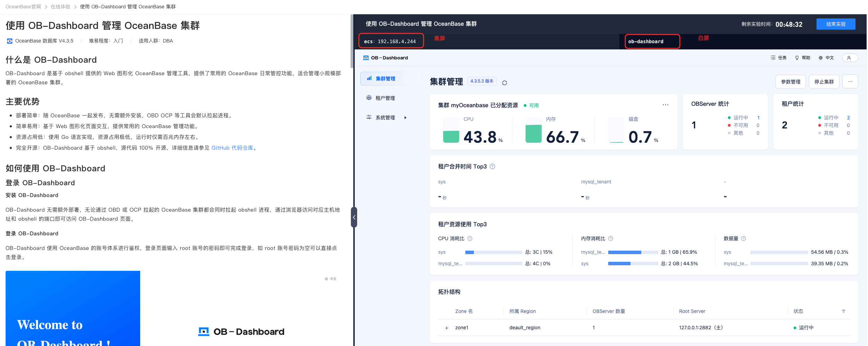868x346 pixels.
Task: Click the CPU usage bar gauge
Action: point(451,130)
